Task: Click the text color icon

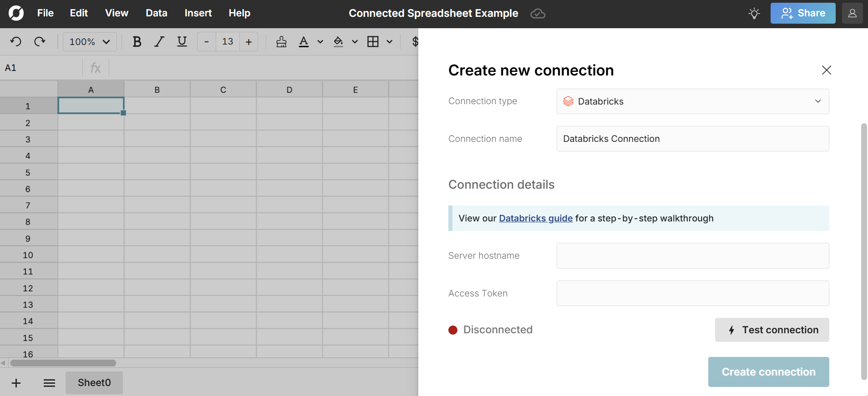Action: (x=304, y=42)
